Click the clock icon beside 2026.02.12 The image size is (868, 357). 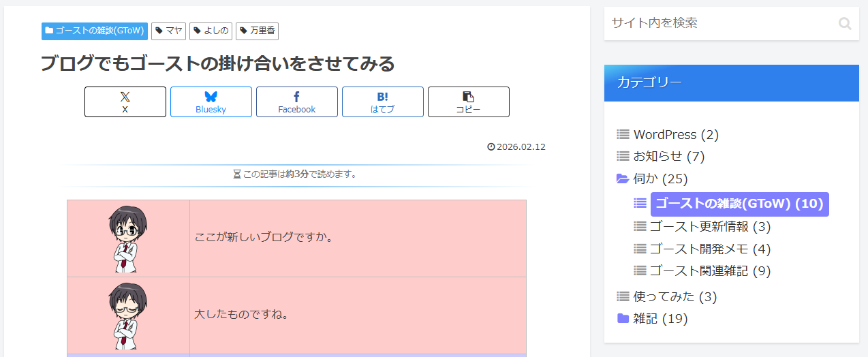[x=491, y=147]
